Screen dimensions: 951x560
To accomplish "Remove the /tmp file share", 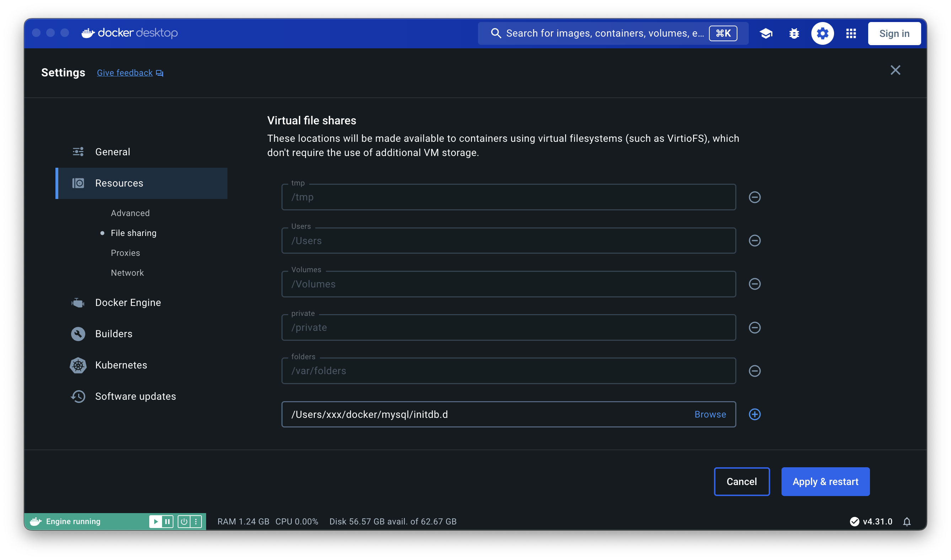I will [x=754, y=197].
